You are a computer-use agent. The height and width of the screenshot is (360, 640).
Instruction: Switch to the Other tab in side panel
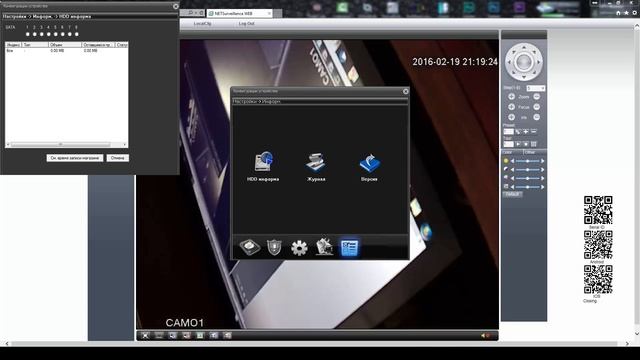pyautogui.click(x=535, y=152)
